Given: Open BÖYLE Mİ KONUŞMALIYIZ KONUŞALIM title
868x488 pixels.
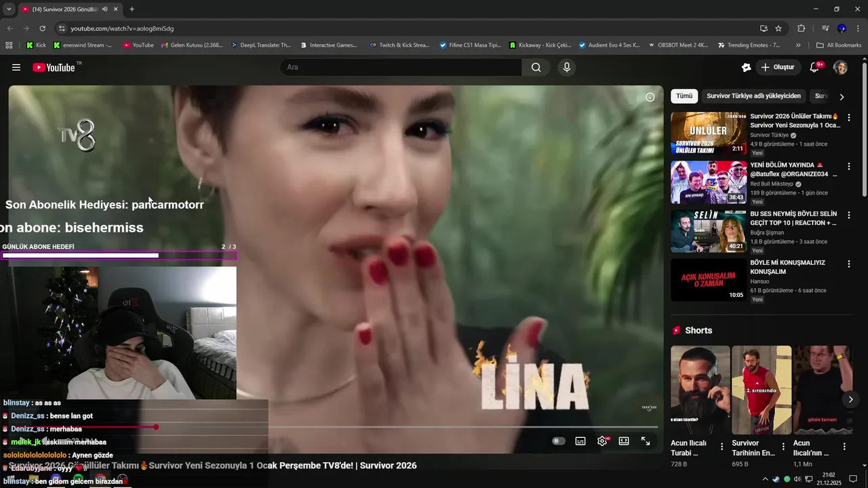Looking at the screenshot, I should tap(787, 267).
